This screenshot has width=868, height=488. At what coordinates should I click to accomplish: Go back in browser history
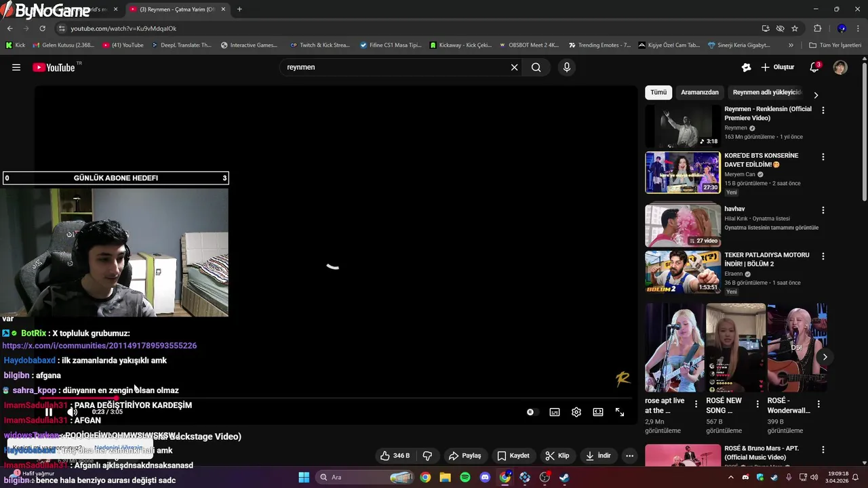pyautogui.click(x=9, y=28)
